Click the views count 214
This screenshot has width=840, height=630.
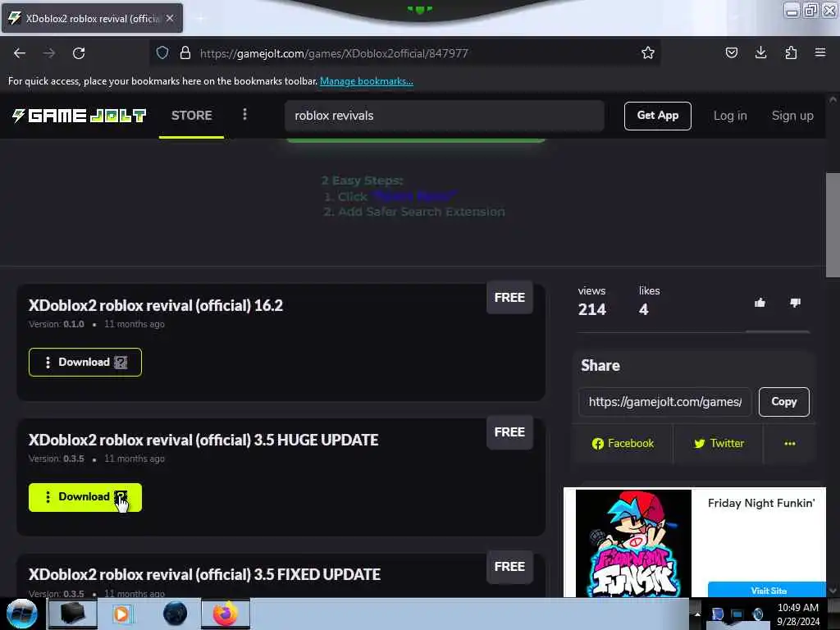click(x=592, y=309)
